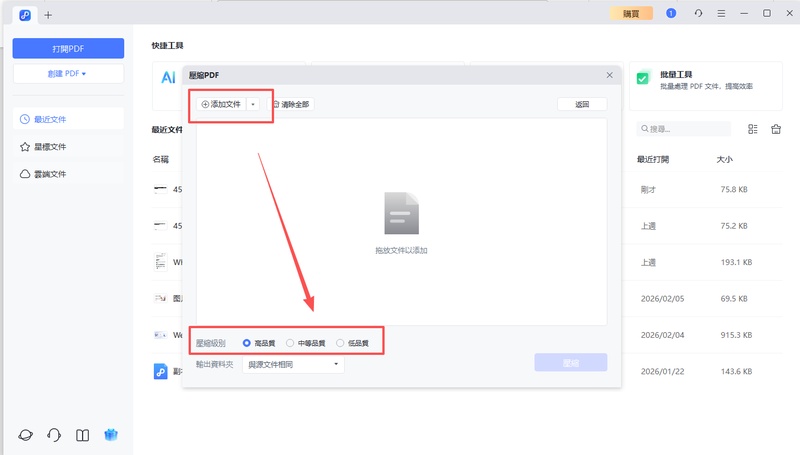
Task: Select 星標文件 in the sidebar
Action: coord(68,146)
